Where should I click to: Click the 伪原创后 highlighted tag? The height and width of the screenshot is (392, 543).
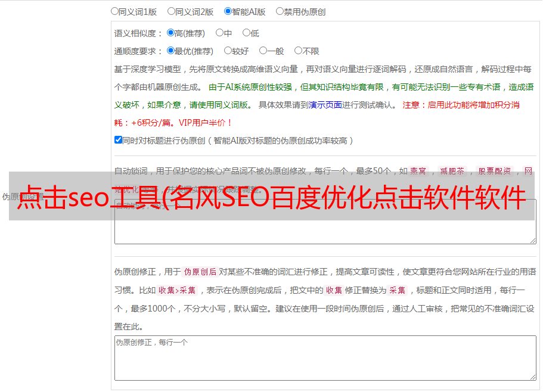(200, 272)
